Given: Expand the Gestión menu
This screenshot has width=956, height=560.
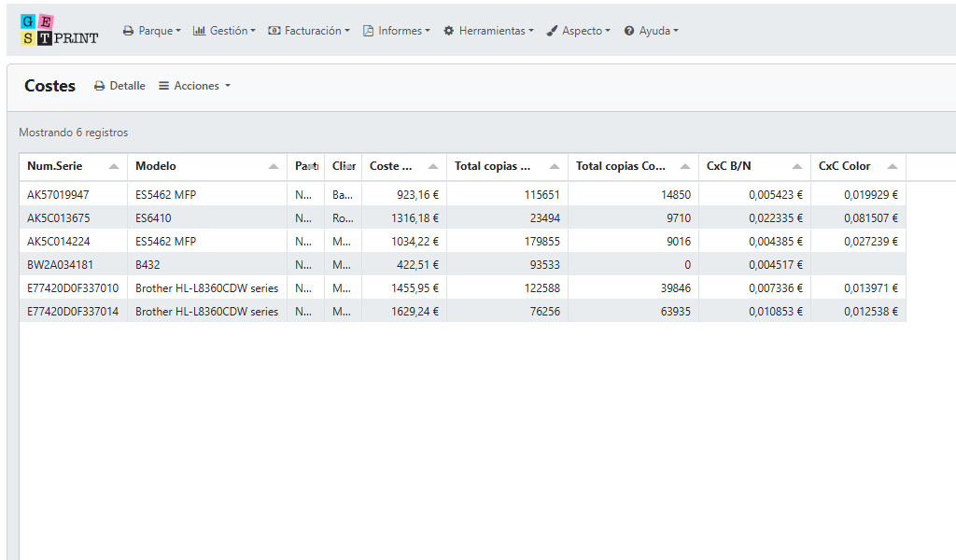Looking at the screenshot, I should point(224,31).
